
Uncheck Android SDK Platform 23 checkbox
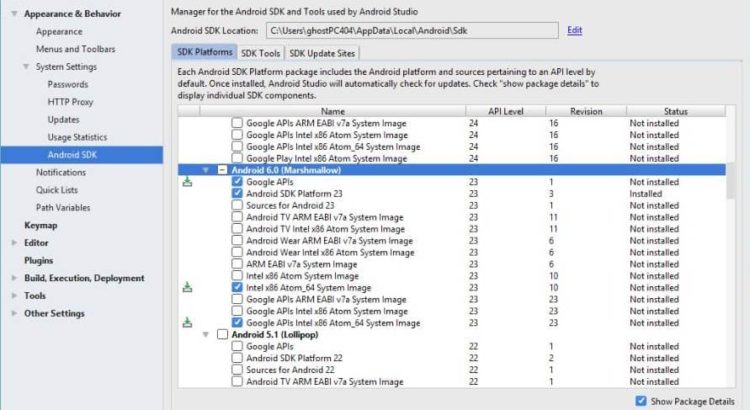point(237,193)
